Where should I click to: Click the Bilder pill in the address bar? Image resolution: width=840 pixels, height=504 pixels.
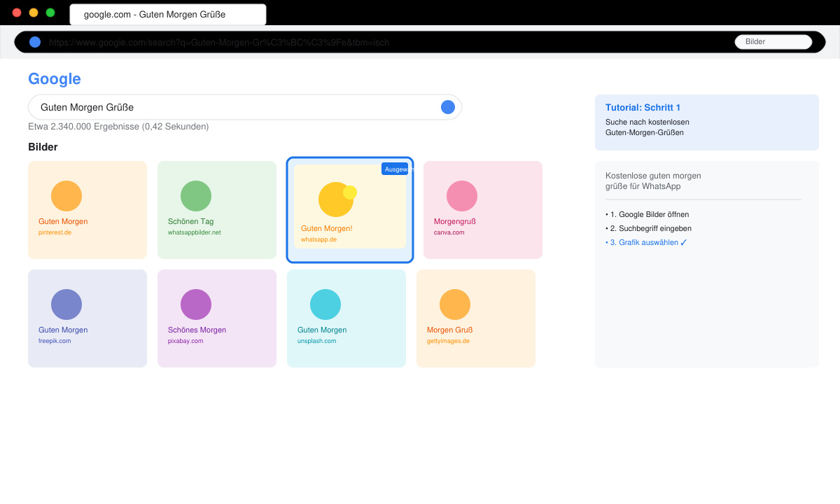(x=773, y=42)
